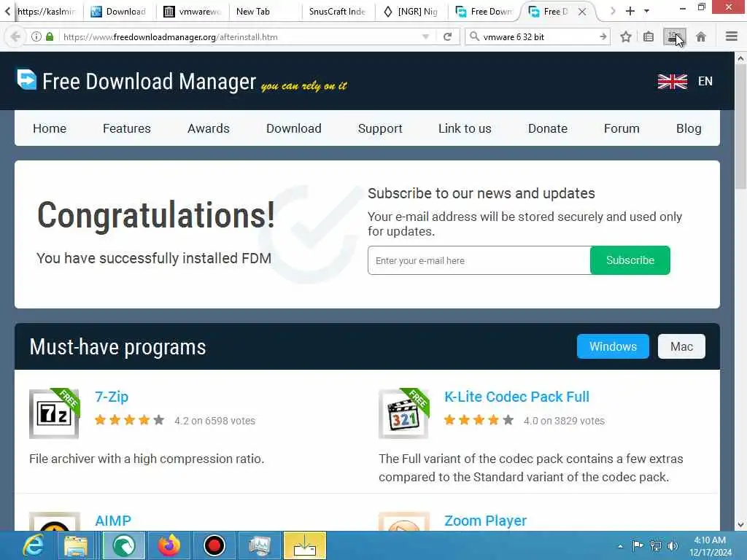Screen dimensions: 747x560
Task: Open a new tab with plus icon
Action: pyautogui.click(x=630, y=11)
